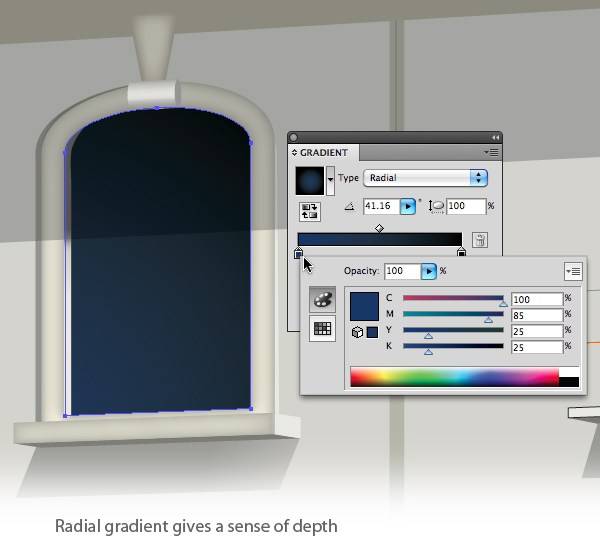Open the Gradient panel flyout menu
Viewport: 600px width, 559px height.
click(x=491, y=153)
